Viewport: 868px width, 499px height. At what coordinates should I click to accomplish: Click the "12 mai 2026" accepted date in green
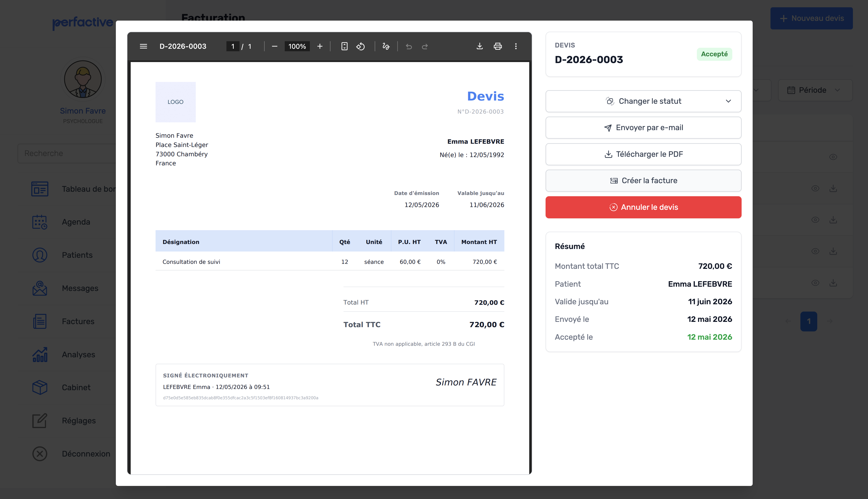[x=709, y=337]
